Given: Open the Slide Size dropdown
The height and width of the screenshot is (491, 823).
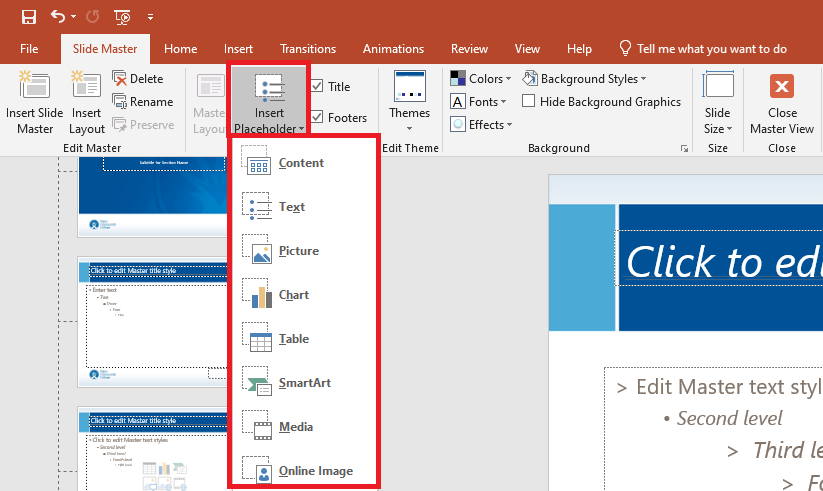Looking at the screenshot, I should [718, 102].
